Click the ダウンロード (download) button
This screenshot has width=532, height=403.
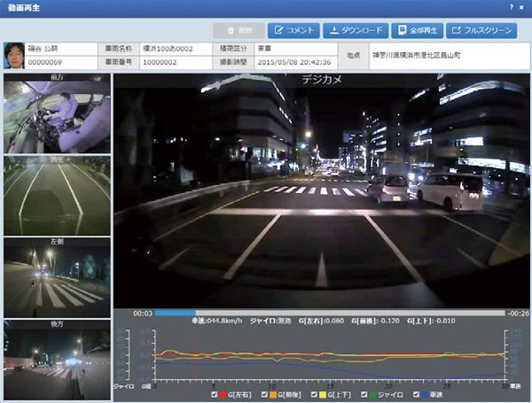point(356,31)
